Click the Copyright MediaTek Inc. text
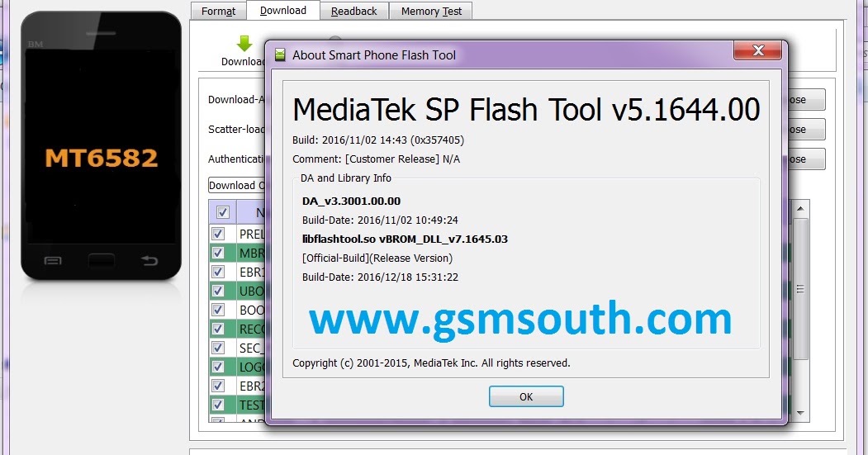The width and height of the screenshot is (868, 455). click(431, 363)
